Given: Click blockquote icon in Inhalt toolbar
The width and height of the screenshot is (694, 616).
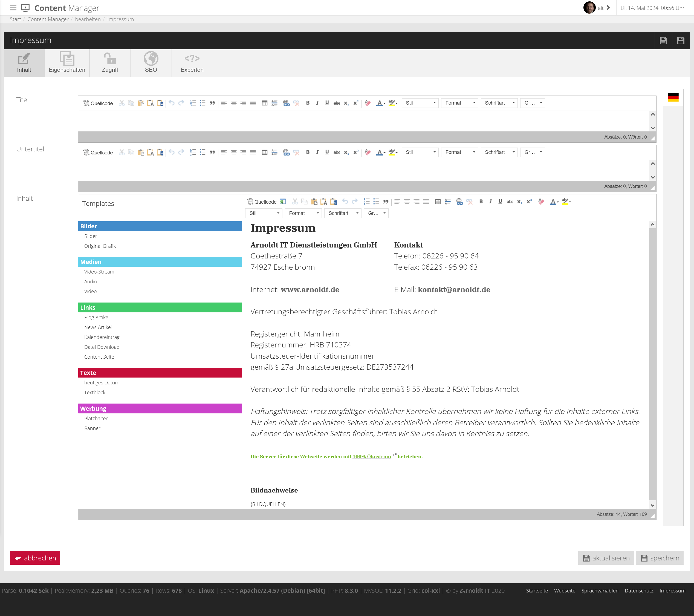Looking at the screenshot, I should pos(386,202).
